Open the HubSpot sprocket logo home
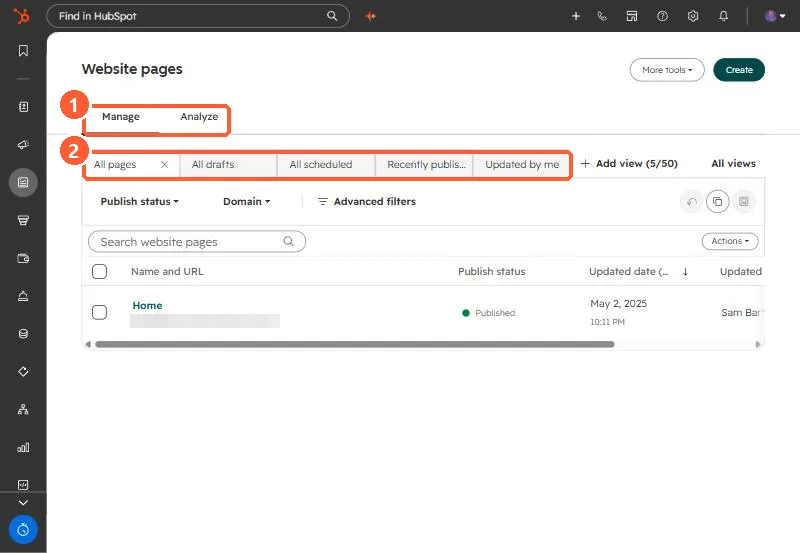800x553 pixels. pyautogui.click(x=21, y=16)
